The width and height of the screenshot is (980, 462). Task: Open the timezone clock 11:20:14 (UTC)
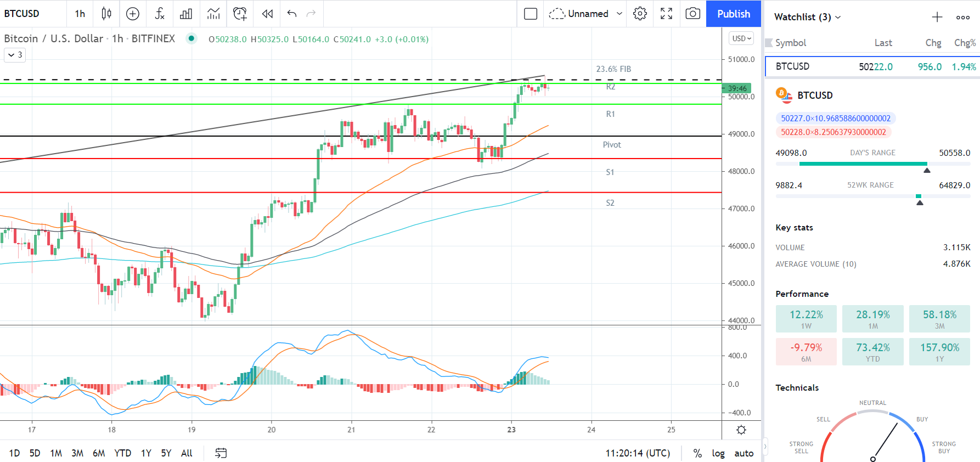tap(638, 453)
